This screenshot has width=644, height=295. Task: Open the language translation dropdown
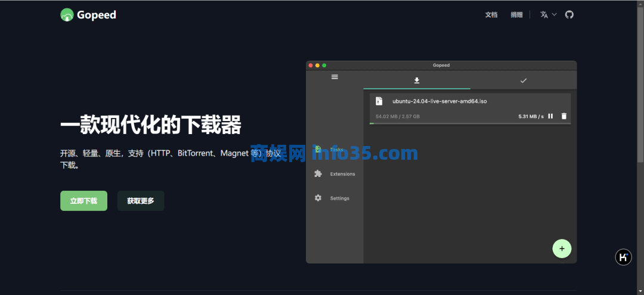[544, 14]
